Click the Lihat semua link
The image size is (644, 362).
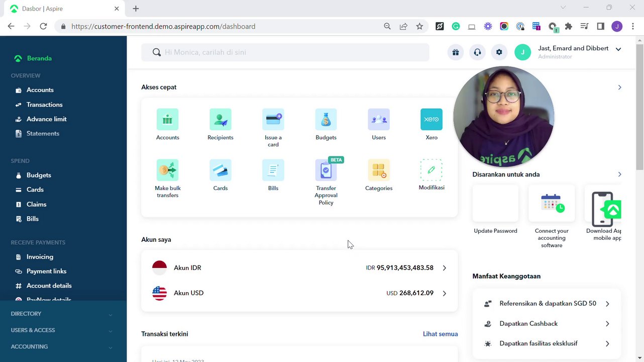pyautogui.click(x=440, y=334)
